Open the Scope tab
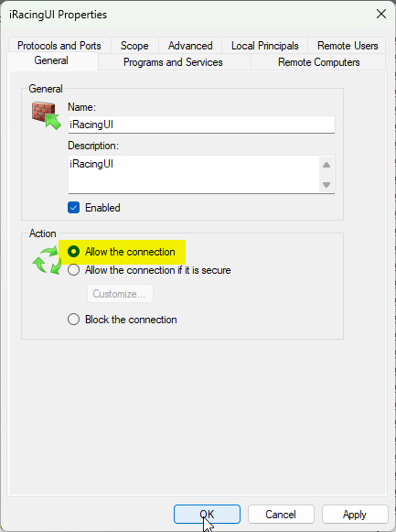This screenshot has height=532, width=396. point(134,46)
